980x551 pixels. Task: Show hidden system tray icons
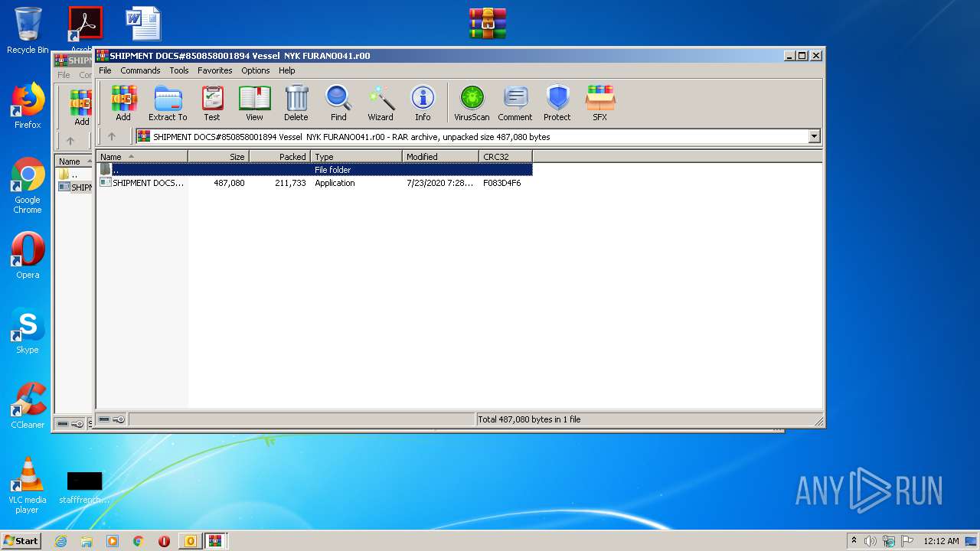(854, 541)
